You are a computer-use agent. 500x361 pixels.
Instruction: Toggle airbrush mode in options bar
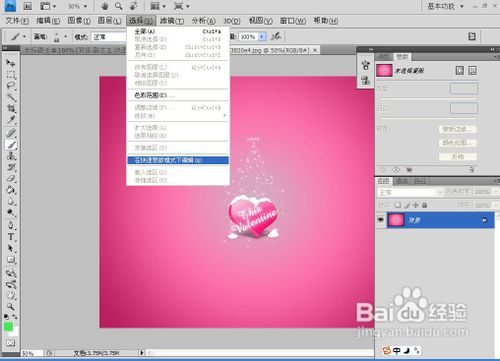click(x=276, y=36)
